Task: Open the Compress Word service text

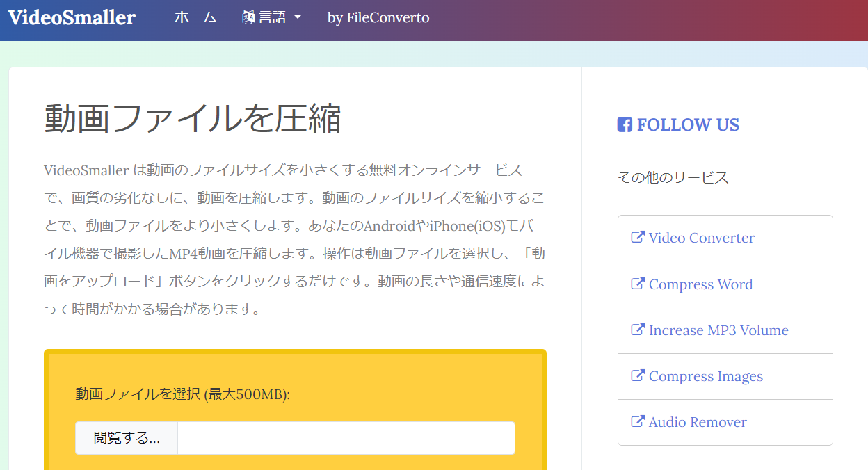Action: tap(700, 284)
